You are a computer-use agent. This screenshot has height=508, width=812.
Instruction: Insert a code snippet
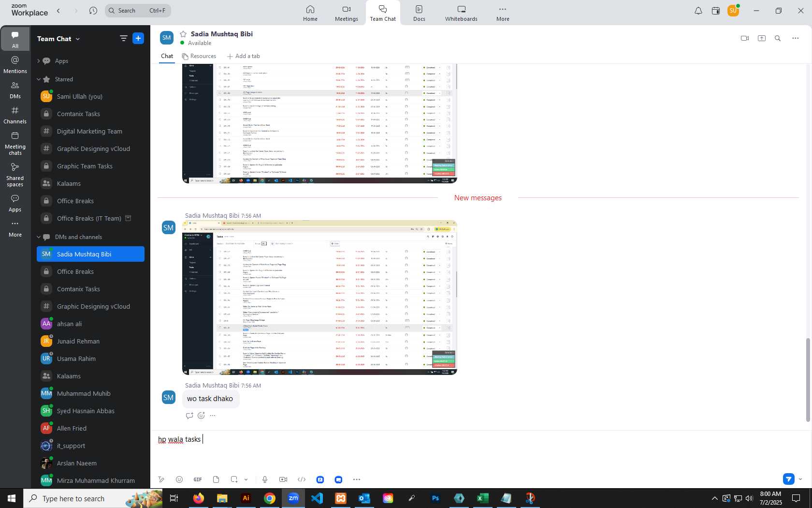pyautogui.click(x=302, y=479)
